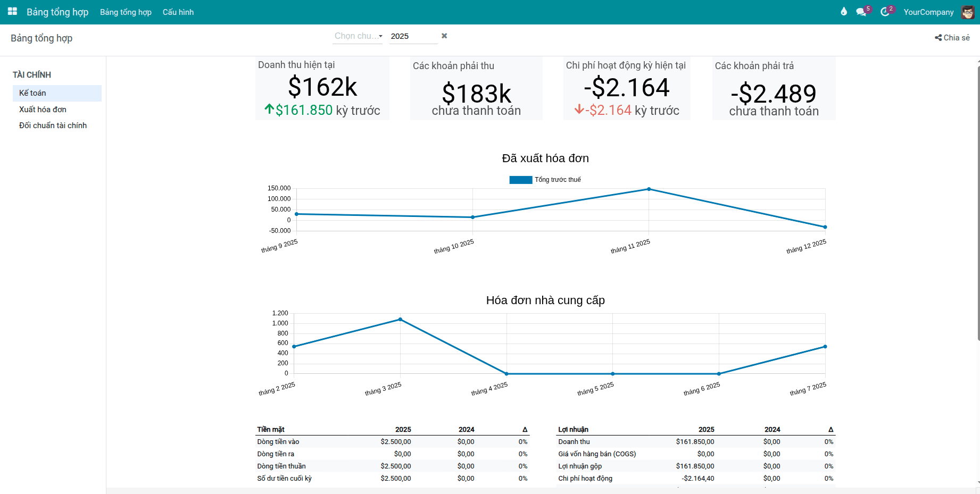980x494 pixels.
Task: Click Kế toán in the TÀI CHÍNH sidebar
Action: point(32,93)
